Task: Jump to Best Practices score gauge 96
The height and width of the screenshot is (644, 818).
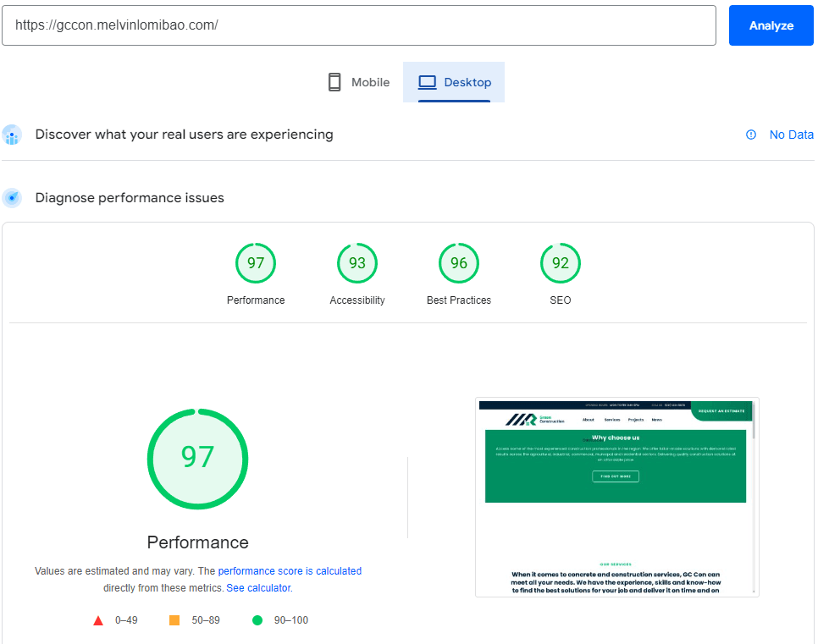Action: [459, 263]
